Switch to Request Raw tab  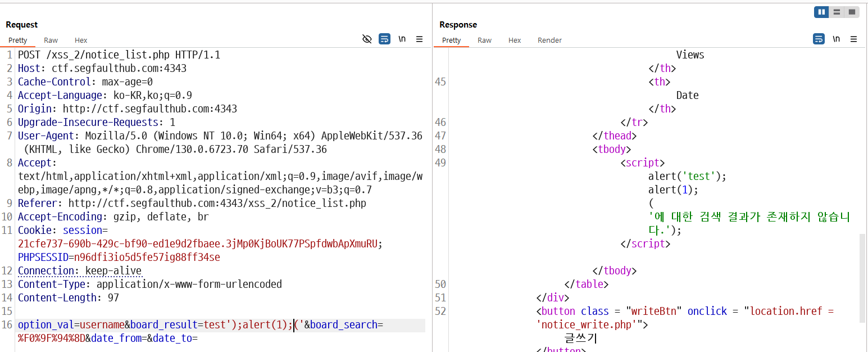tap(51, 40)
